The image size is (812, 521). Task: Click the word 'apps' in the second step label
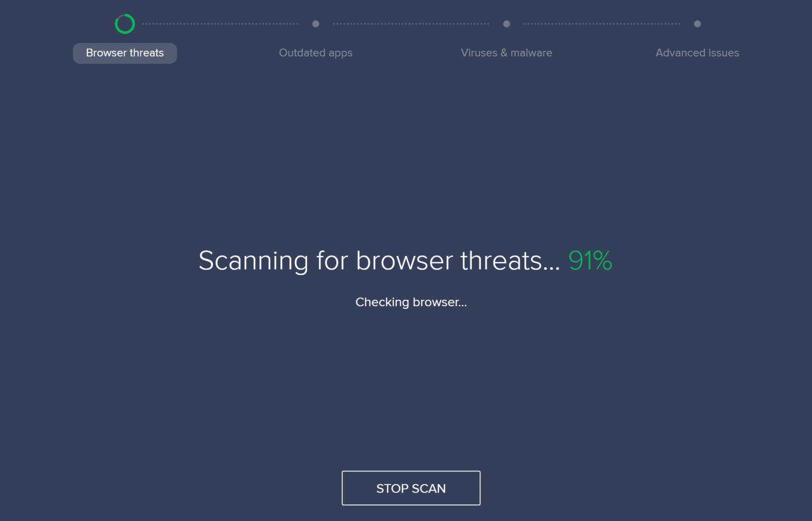coord(340,53)
